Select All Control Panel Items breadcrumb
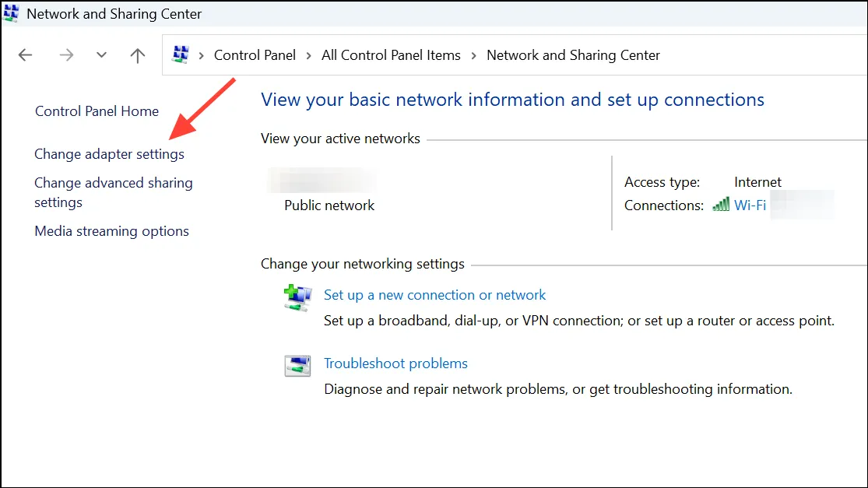868x488 pixels. (391, 55)
